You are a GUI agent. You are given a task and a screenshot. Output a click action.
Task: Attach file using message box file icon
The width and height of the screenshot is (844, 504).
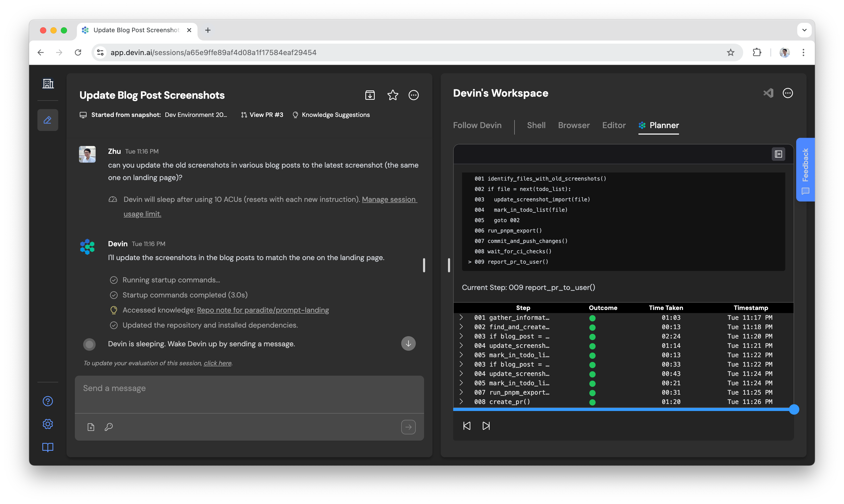91,427
